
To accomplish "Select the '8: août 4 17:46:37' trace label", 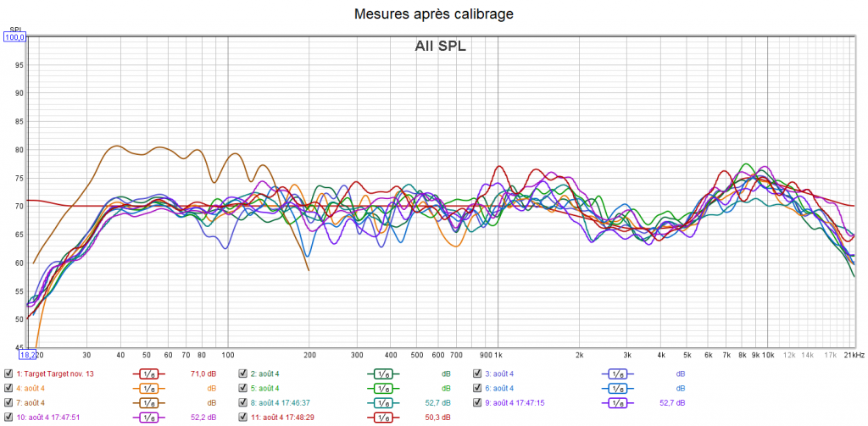I will 288,402.
